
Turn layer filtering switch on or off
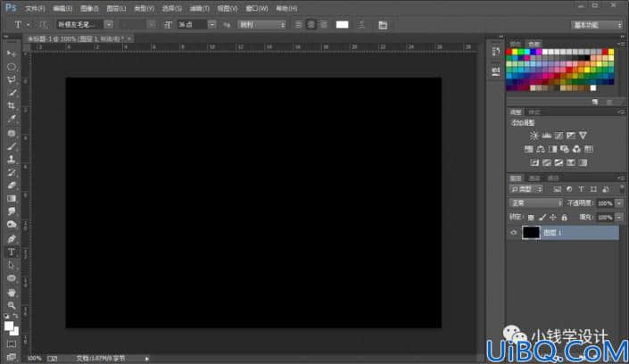(622, 188)
